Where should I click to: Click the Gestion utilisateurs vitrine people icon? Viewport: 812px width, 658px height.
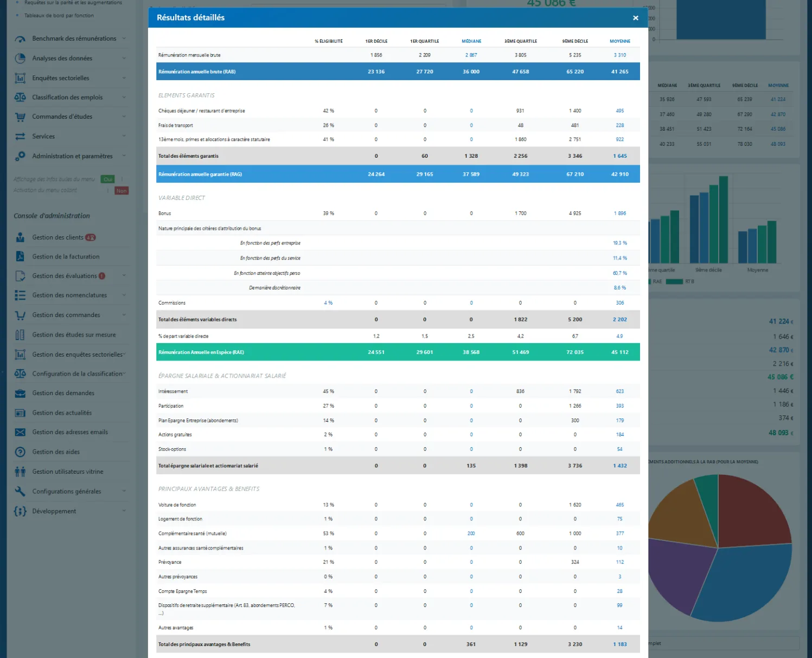point(20,472)
